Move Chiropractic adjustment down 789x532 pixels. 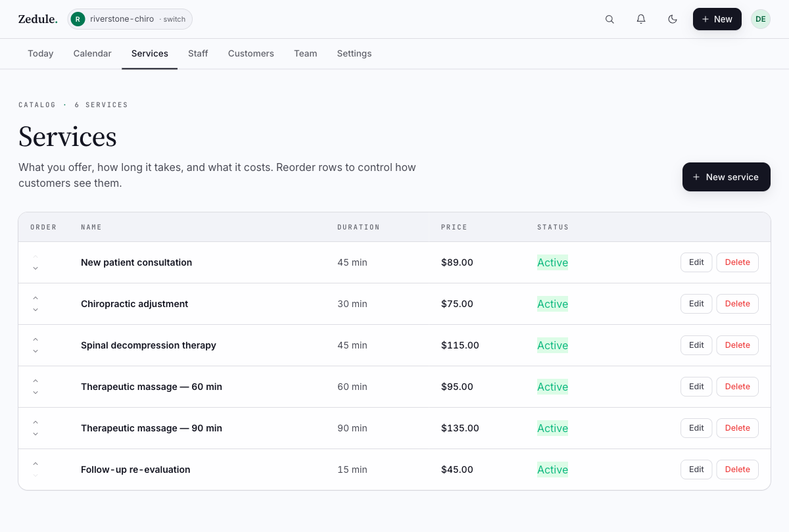pos(36,310)
